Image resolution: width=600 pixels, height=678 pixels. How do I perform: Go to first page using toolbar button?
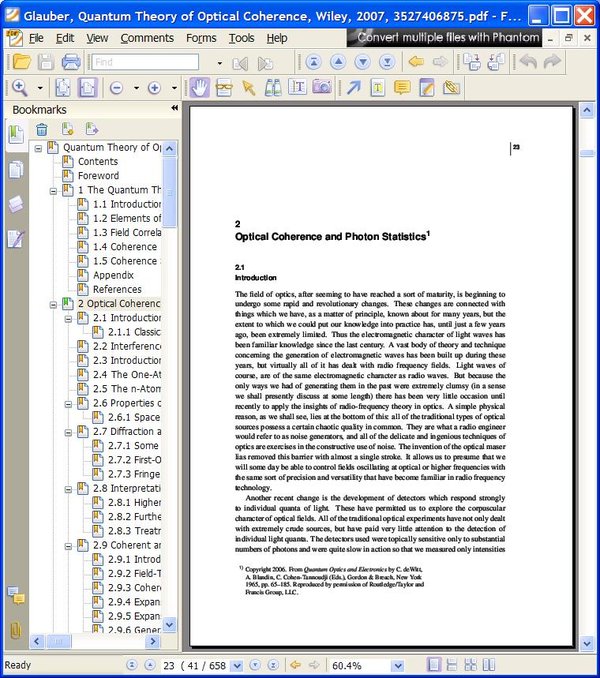314,62
